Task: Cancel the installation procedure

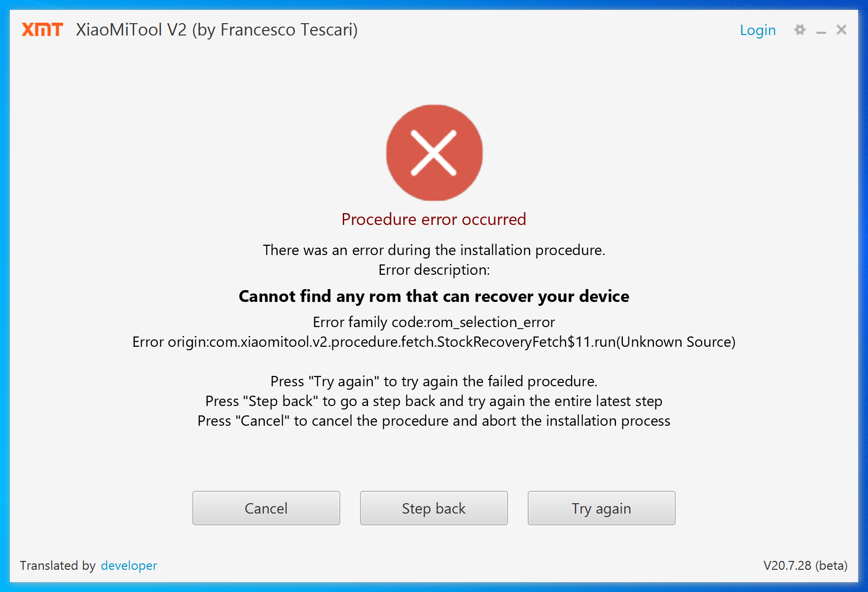Action: coord(266,508)
